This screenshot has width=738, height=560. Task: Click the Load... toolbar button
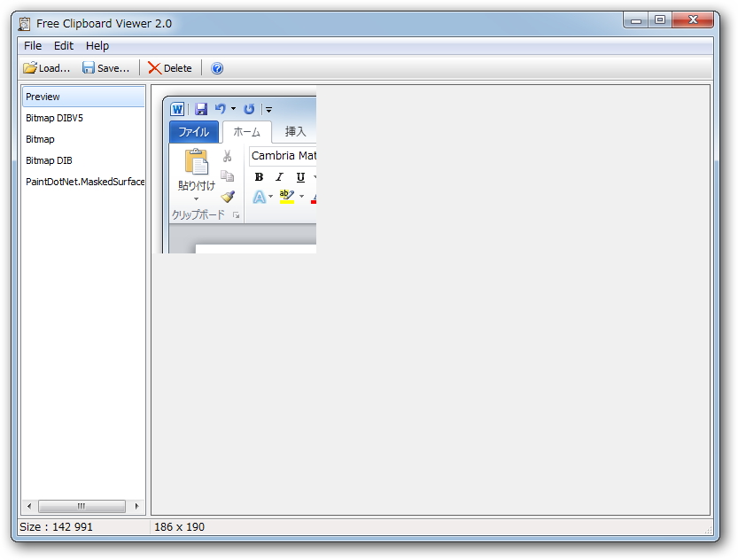coord(46,67)
